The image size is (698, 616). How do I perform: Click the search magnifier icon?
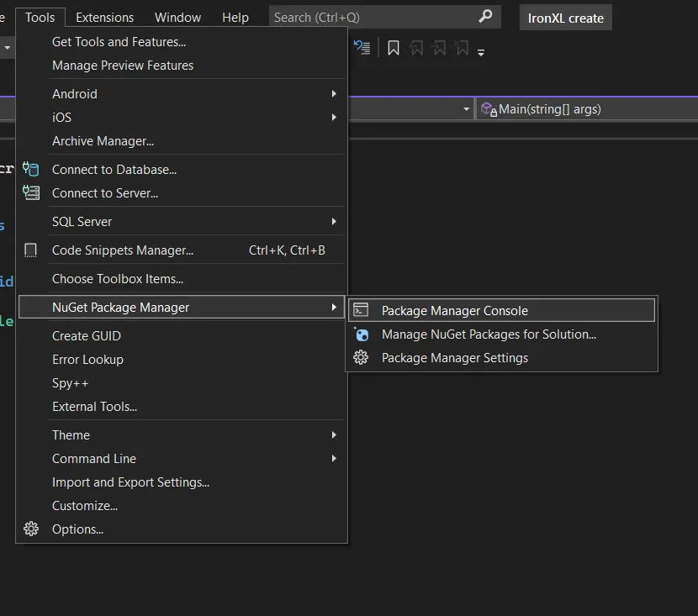(x=485, y=17)
